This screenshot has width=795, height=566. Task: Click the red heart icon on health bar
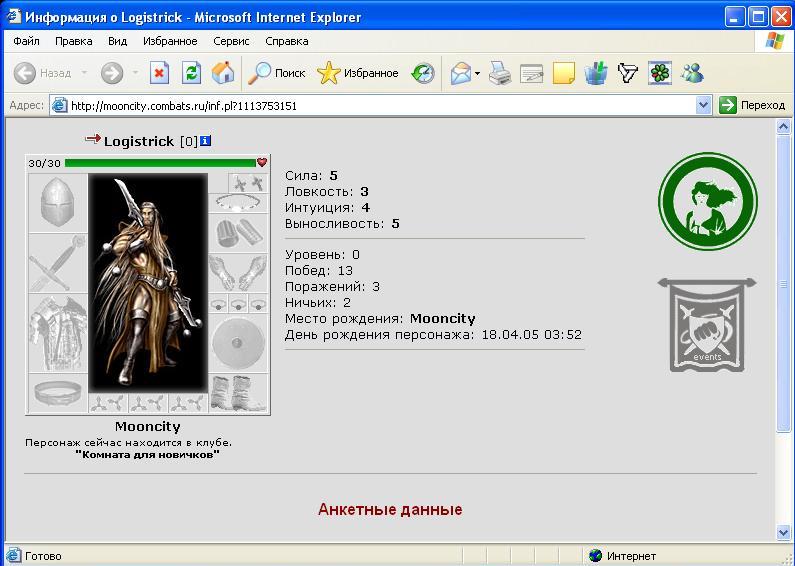click(x=262, y=162)
